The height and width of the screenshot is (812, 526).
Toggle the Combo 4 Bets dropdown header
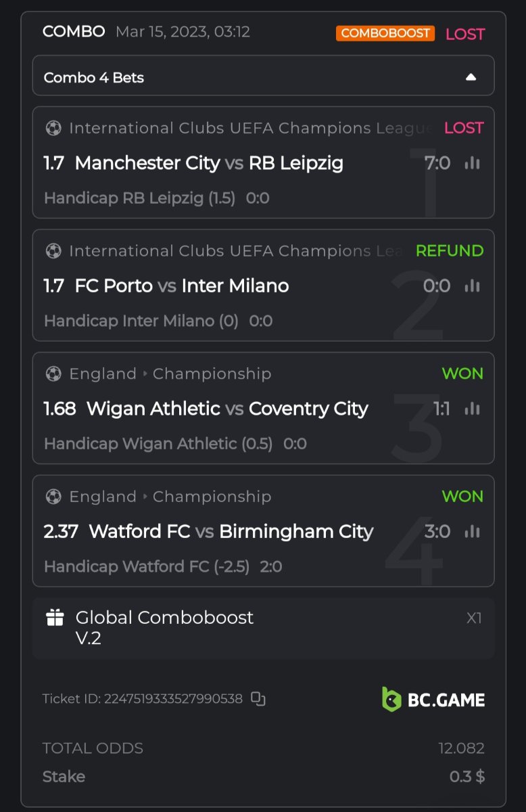(x=263, y=77)
